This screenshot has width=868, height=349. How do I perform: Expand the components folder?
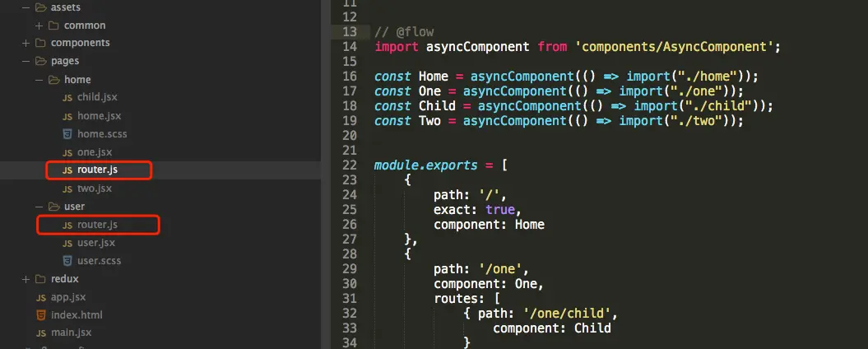[x=26, y=43]
